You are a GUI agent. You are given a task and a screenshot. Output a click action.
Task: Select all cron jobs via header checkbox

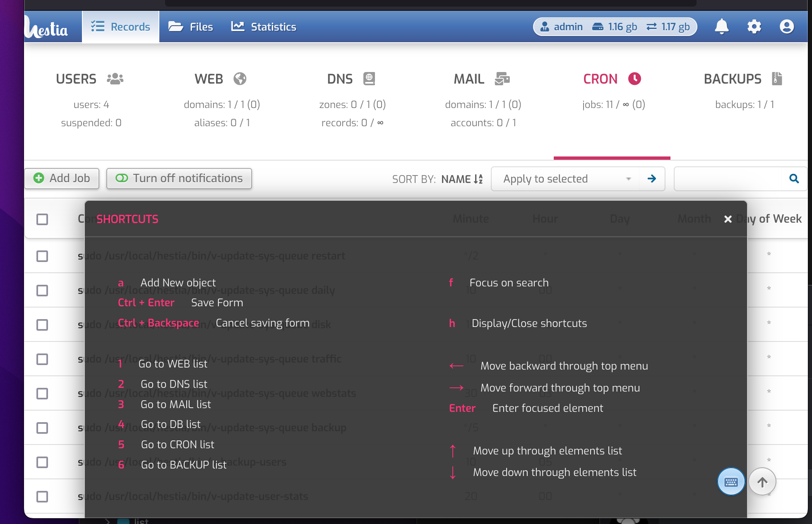[x=42, y=219]
